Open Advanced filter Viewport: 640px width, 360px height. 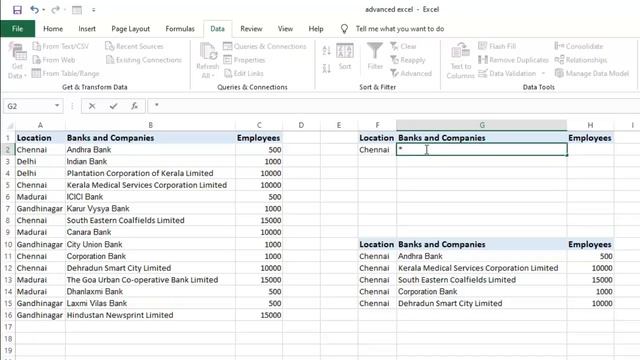411,73
